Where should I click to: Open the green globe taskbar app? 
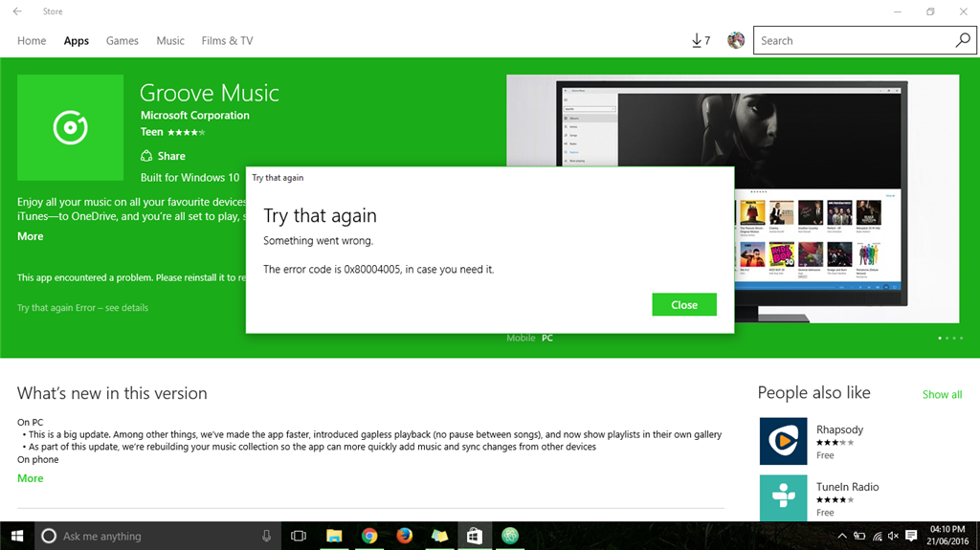coord(510,536)
